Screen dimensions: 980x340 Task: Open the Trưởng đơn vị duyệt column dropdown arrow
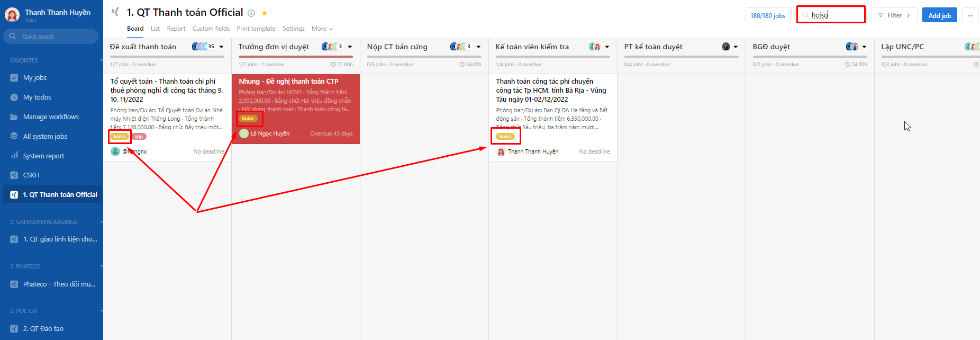tap(350, 47)
